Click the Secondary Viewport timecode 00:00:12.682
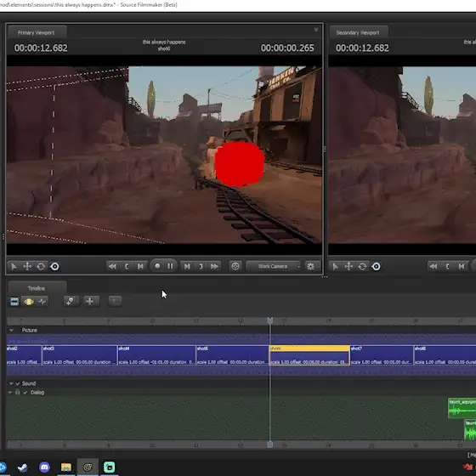Viewport: 476px width, 476px height. click(x=362, y=48)
